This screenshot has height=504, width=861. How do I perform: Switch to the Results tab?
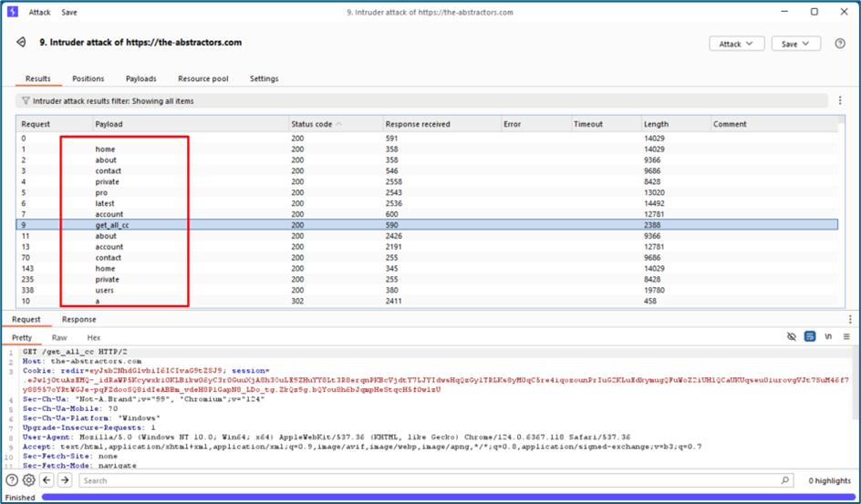[x=38, y=78]
